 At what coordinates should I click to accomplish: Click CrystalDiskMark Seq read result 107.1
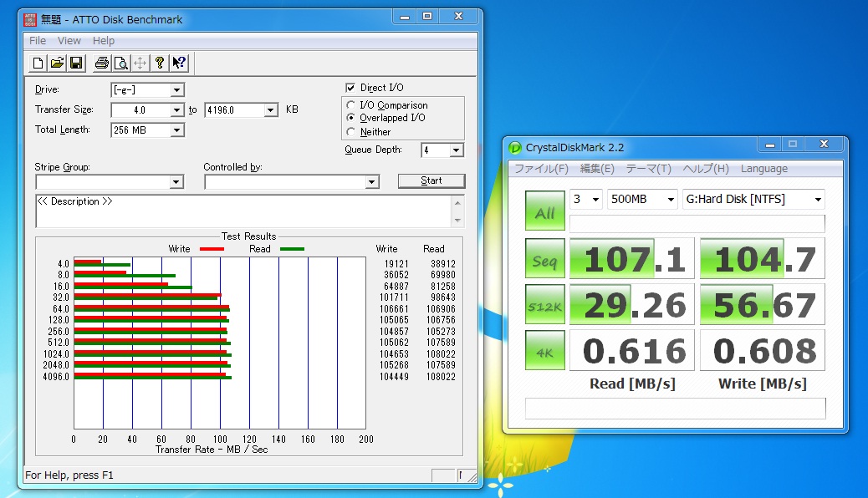[x=631, y=258]
